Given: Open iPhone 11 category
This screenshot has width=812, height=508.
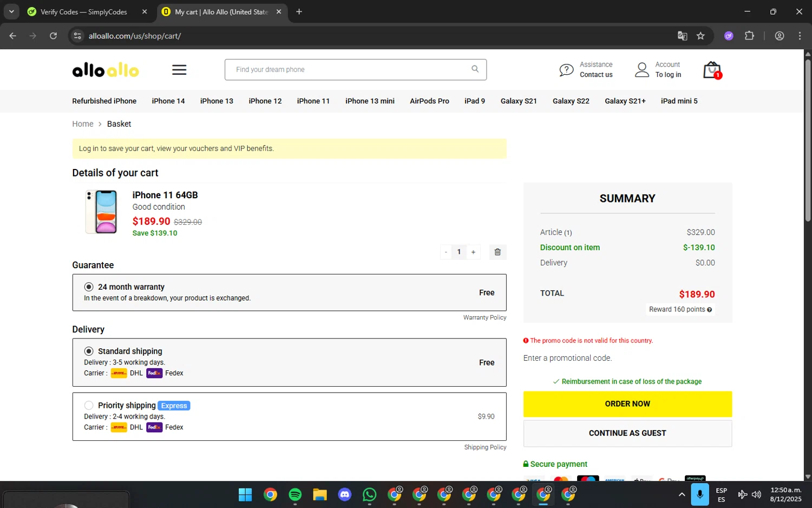Looking at the screenshot, I should point(313,101).
